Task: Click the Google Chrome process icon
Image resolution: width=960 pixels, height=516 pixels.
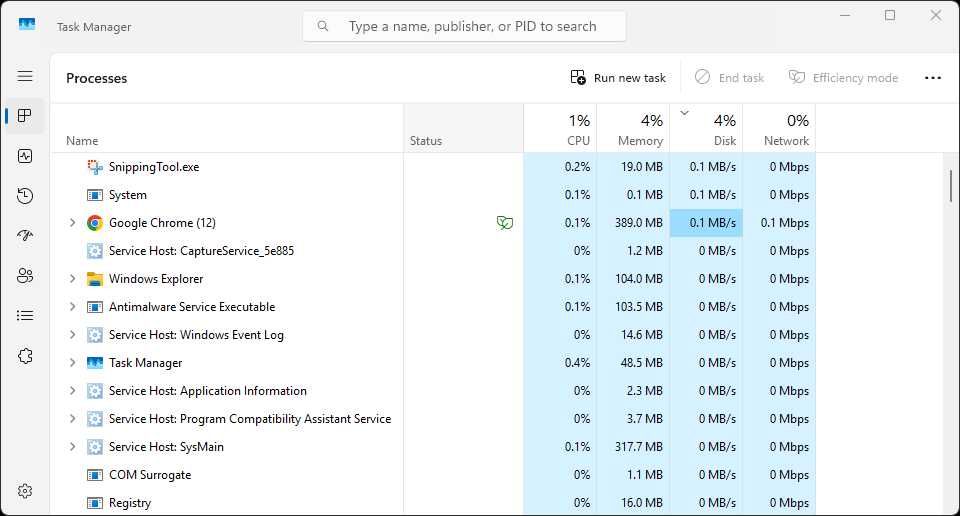Action: click(94, 223)
